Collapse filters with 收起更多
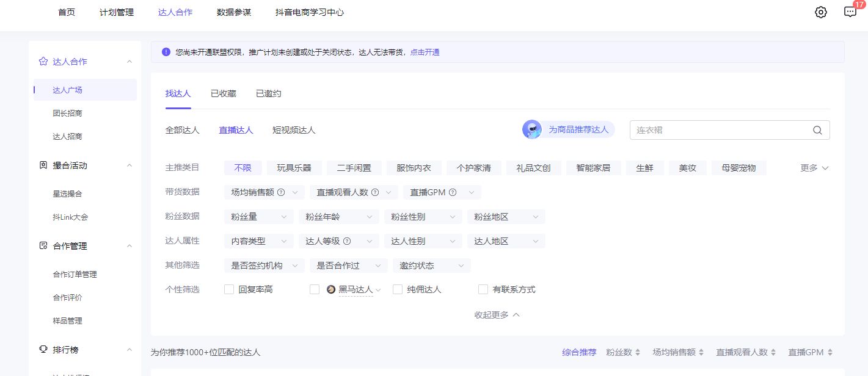This screenshot has height=376, width=868. coord(497,315)
